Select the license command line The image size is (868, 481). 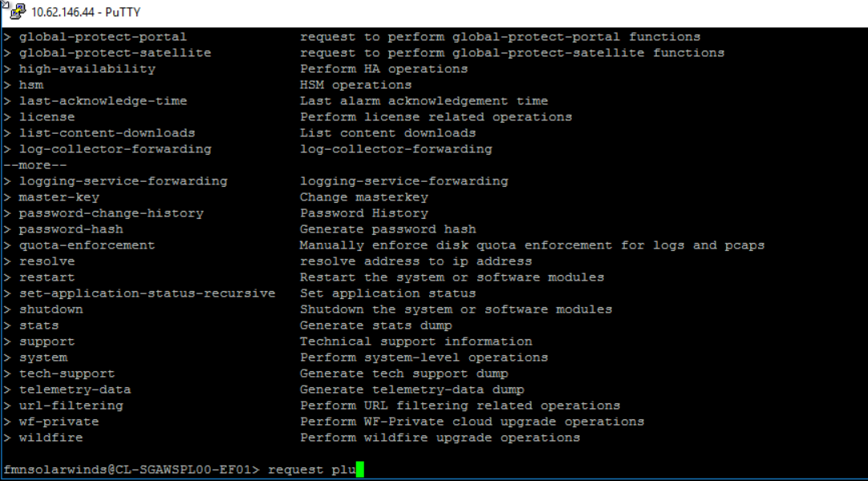click(47, 116)
